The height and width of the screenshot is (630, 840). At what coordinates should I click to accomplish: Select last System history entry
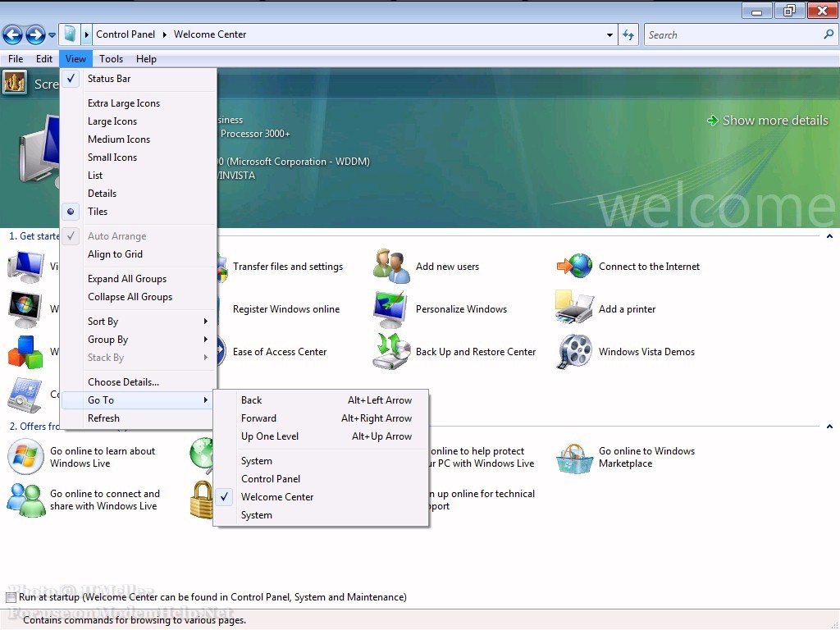[x=322, y=515]
